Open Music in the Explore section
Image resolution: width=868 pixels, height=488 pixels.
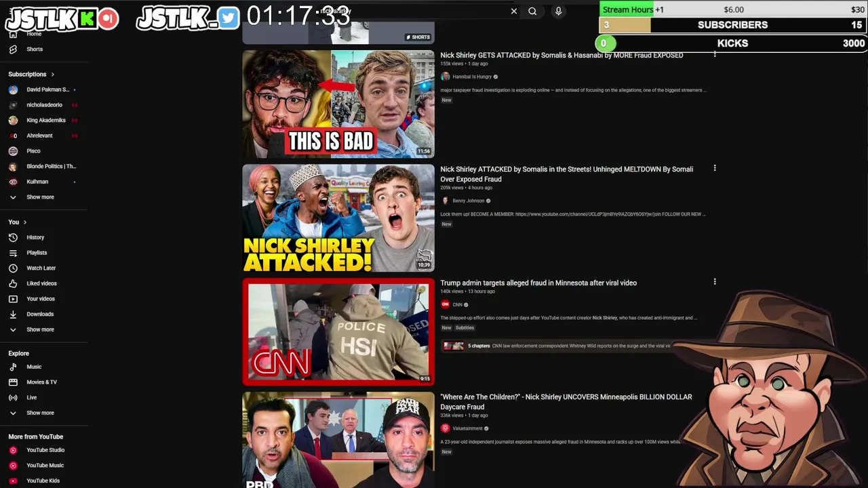click(x=34, y=367)
